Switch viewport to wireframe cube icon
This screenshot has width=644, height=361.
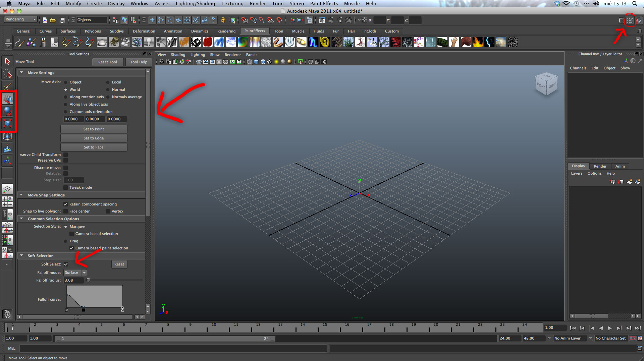pyautogui.click(x=250, y=62)
